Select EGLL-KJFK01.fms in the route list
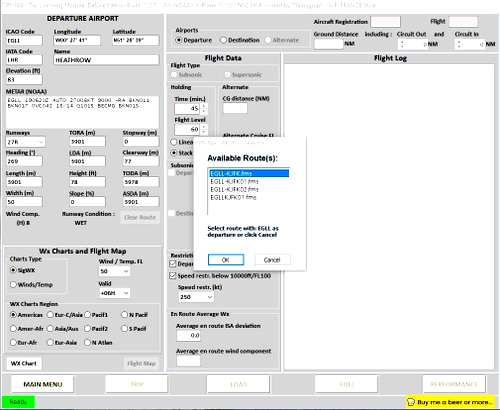Viewport: 500px width, 410px height. tap(234, 181)
